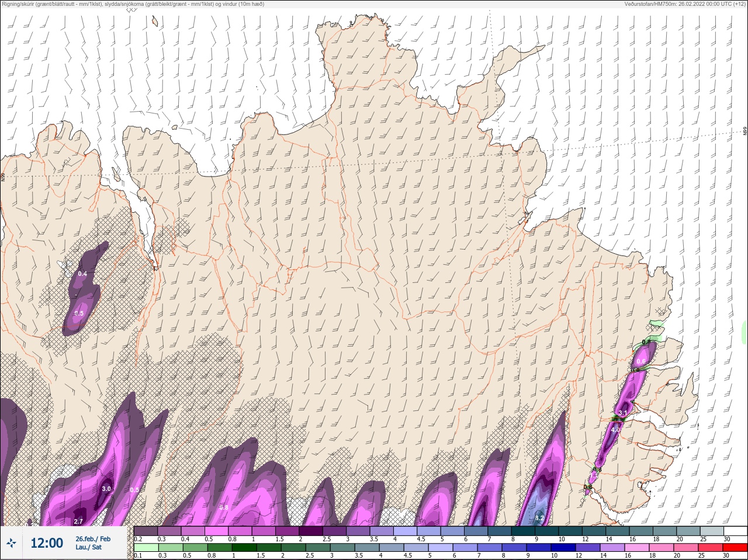Select the pale green first swatch in the rain legend
This screenshot has height=560, width=748.
(x=146, y=548)
